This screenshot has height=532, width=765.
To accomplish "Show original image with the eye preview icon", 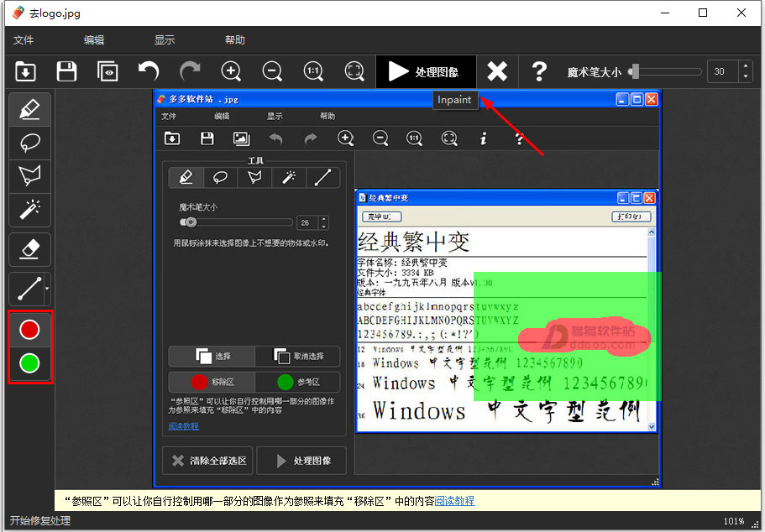I will [x=107, y=71].
